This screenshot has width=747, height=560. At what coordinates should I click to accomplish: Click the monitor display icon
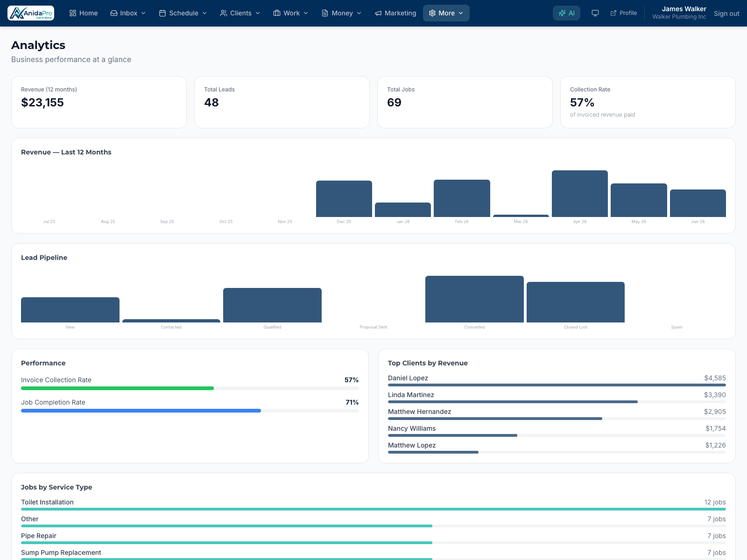tap(595, 13)
